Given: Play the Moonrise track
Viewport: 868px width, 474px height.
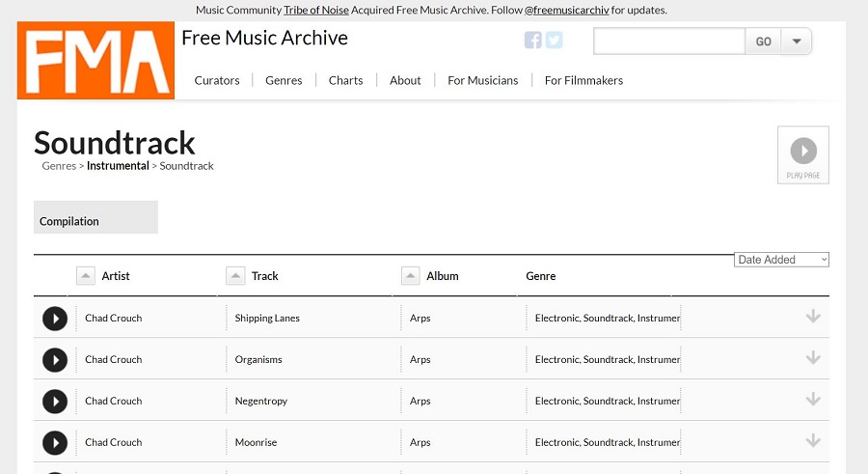Looking at the screenshot, I should (x=55, y=443).
